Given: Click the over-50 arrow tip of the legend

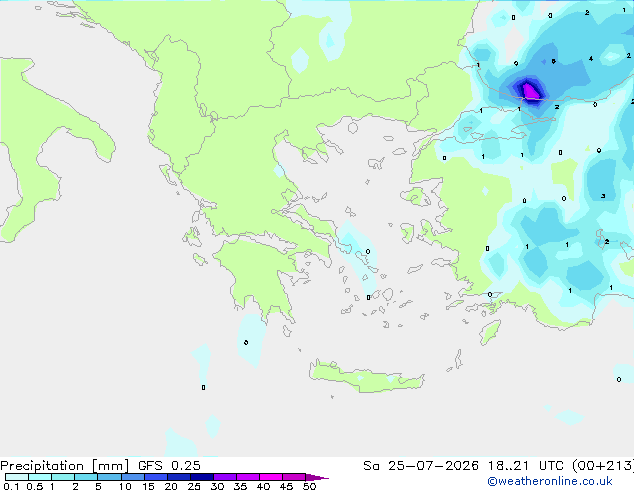Looking at the screenshot, I should pyautogui.click(x=317, y=477).
